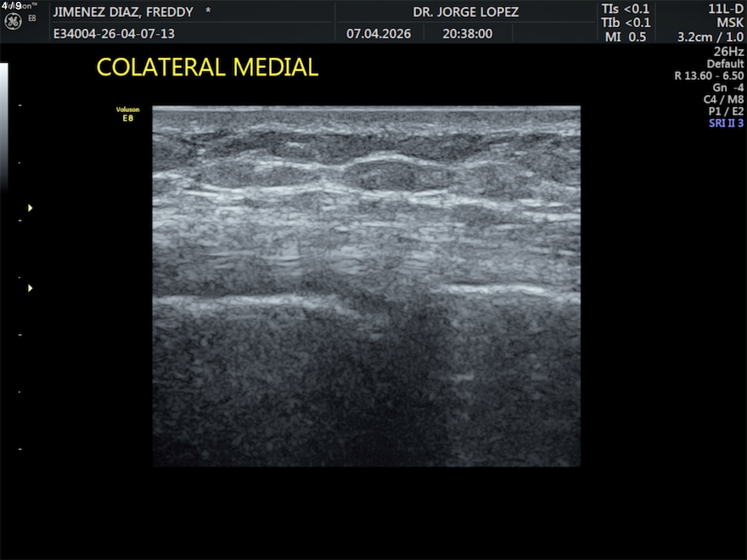Select the 4 / 9 image counter
The image size is (747, 560).
point(11,6)
